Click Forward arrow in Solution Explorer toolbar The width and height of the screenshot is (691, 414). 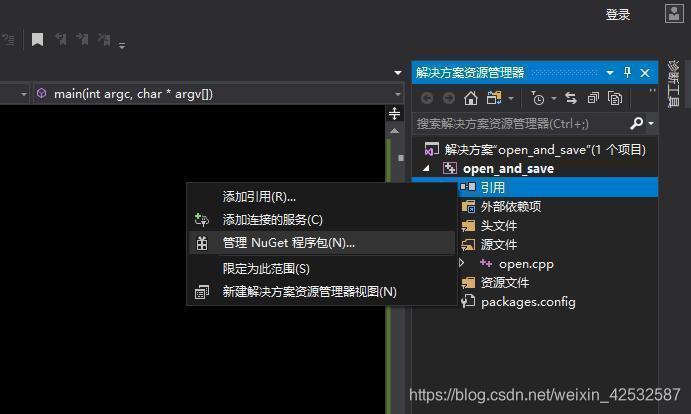pos(449,98)
